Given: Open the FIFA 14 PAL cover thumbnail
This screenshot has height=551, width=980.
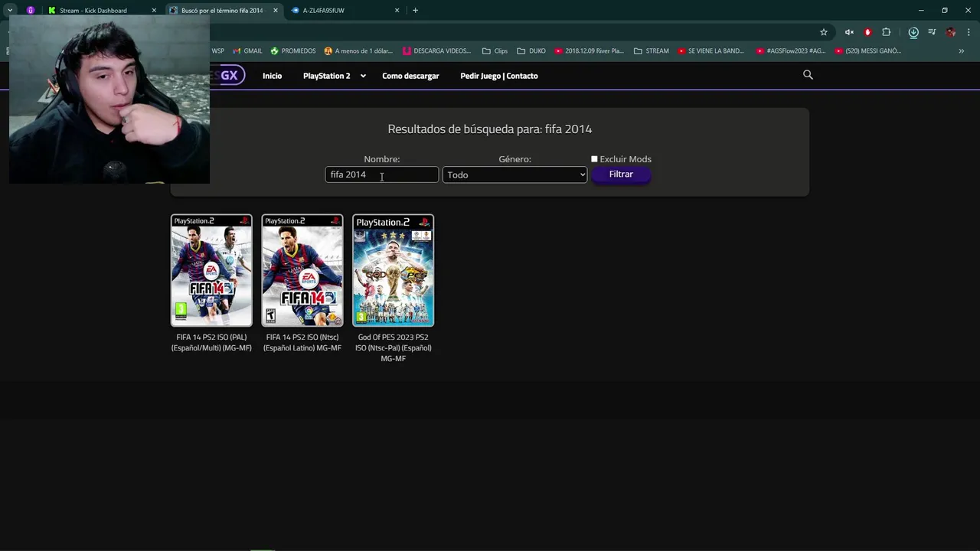Looking at the screenshot, I should click(x=211, y=270).
